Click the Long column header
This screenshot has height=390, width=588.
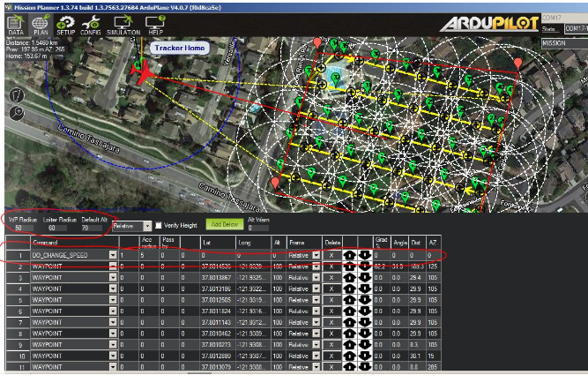253,243
